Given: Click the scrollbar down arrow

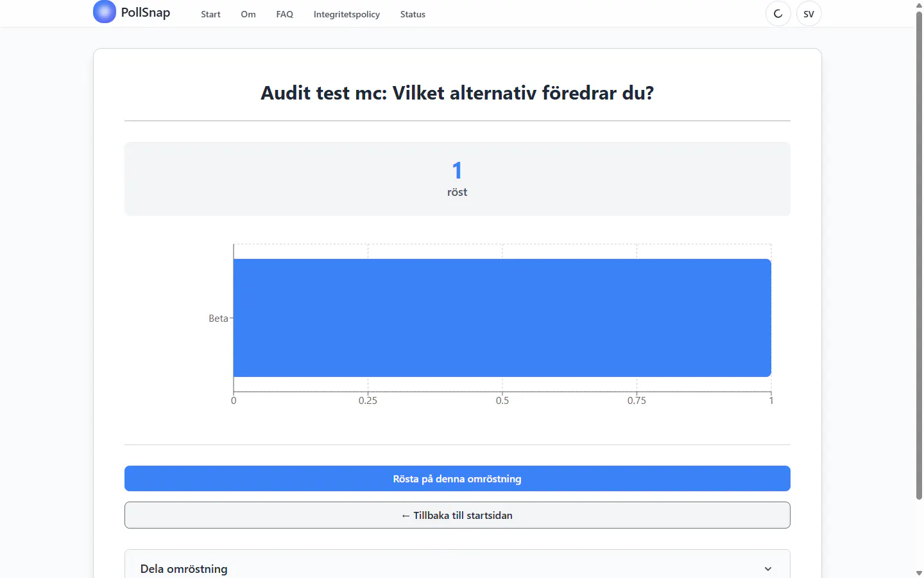Looking at the screenshot, I should [x=919, y=573].
